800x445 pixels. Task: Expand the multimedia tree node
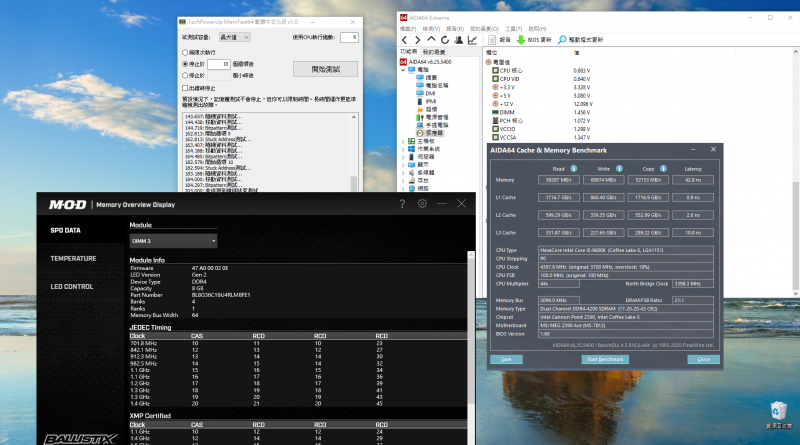click(403, 173)
